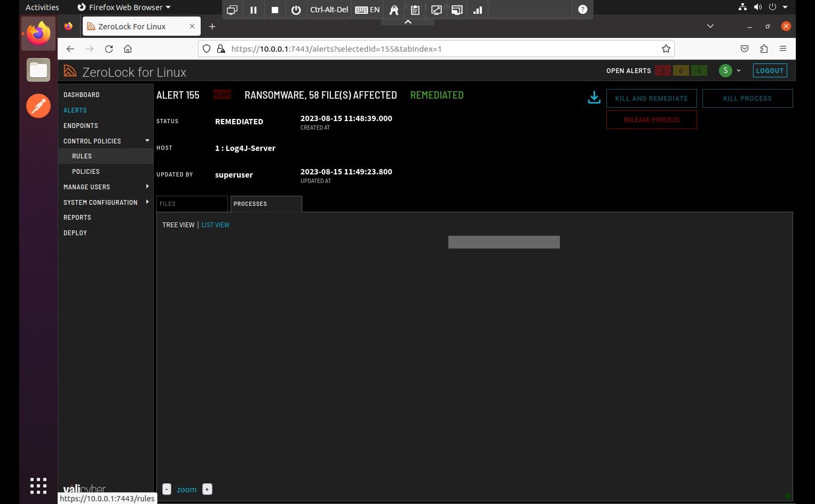Open network status icon in top bar
Screen dimensions: 815x504
coord(742,7)
